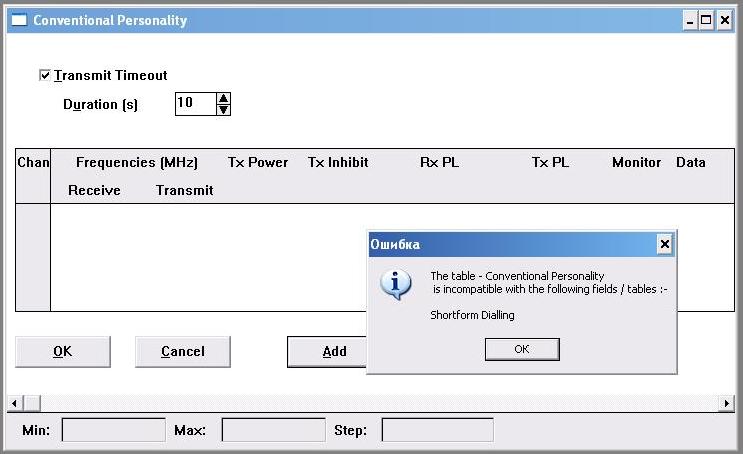Screen dimensions: 743x454
Task: Select the Chan column header
Action: (x=33, y=162)
